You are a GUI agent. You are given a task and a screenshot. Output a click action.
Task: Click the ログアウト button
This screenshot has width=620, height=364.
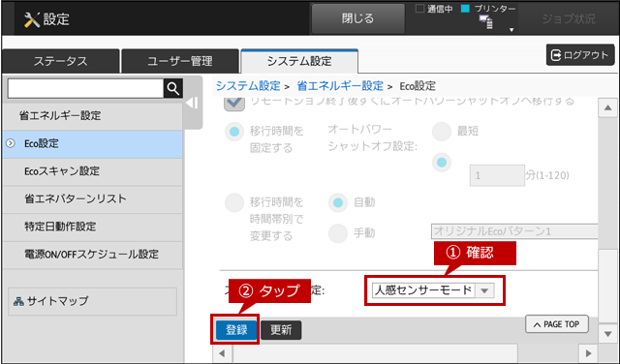pos(580,55)
